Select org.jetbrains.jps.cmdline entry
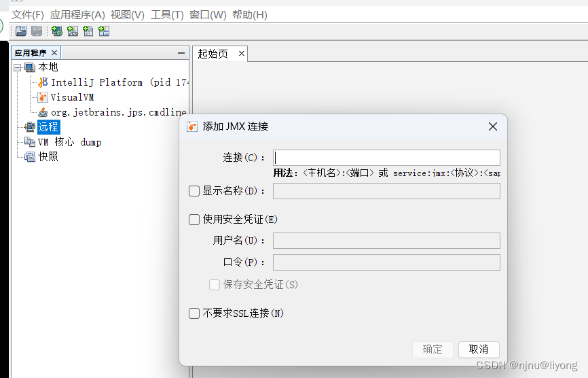 pos(119,112)
